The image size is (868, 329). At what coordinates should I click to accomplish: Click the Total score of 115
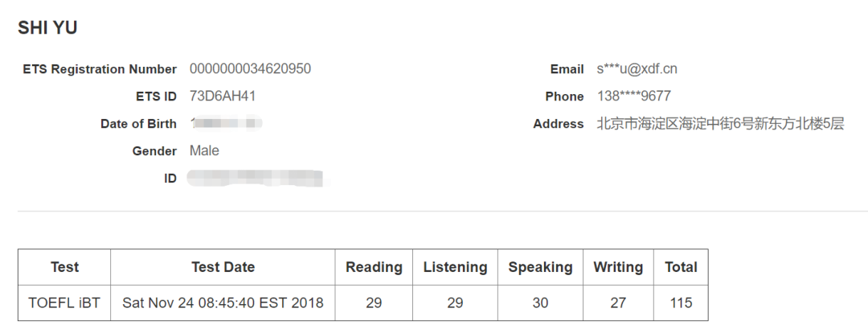(681, 303)
